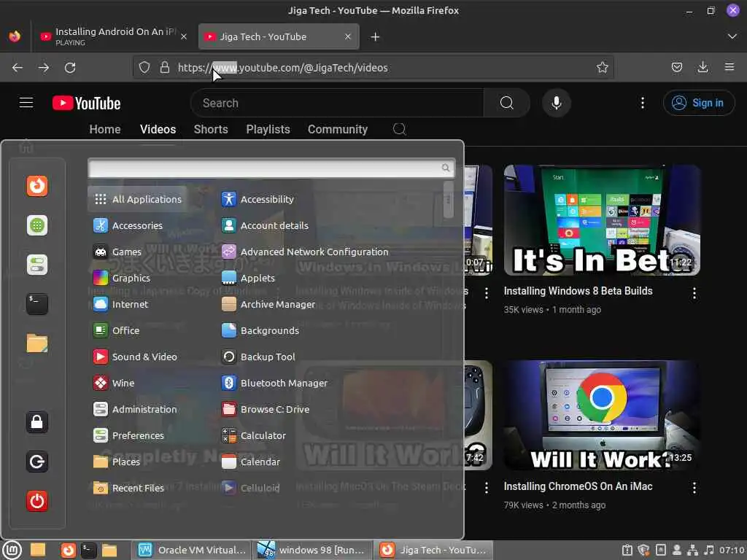Image resolution: width=747 pixels, height=560 pixels.
Task: Click the Firefox address bar URL
Action: click(282, 68)
